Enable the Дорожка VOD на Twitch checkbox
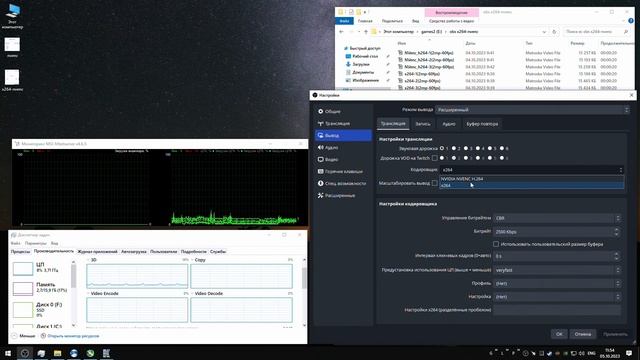 (435, 158)
